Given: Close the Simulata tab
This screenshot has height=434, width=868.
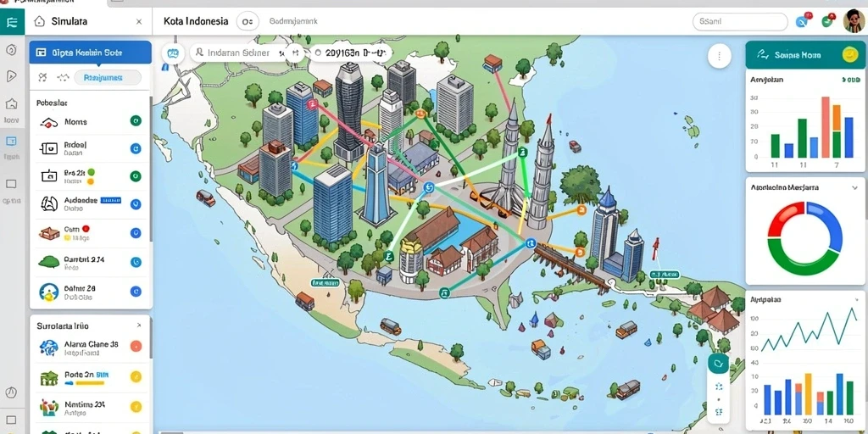Looking at the screenshot, I should pos(139,21).
